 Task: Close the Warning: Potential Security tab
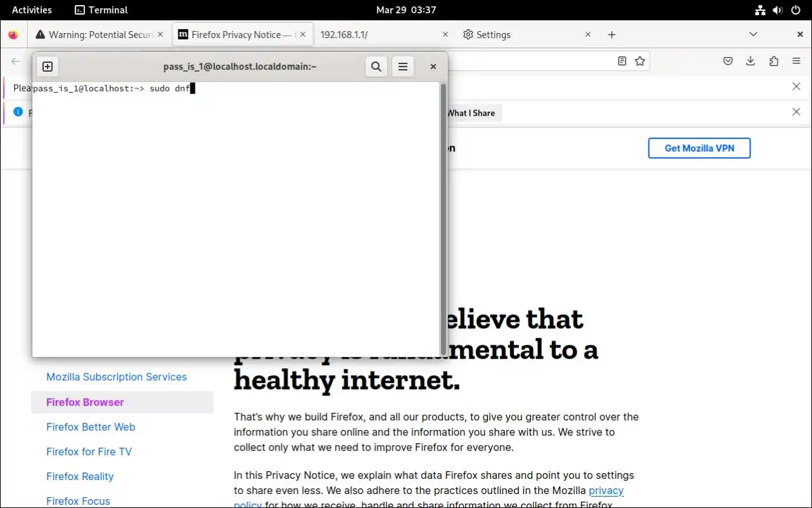tap(160, 35)
